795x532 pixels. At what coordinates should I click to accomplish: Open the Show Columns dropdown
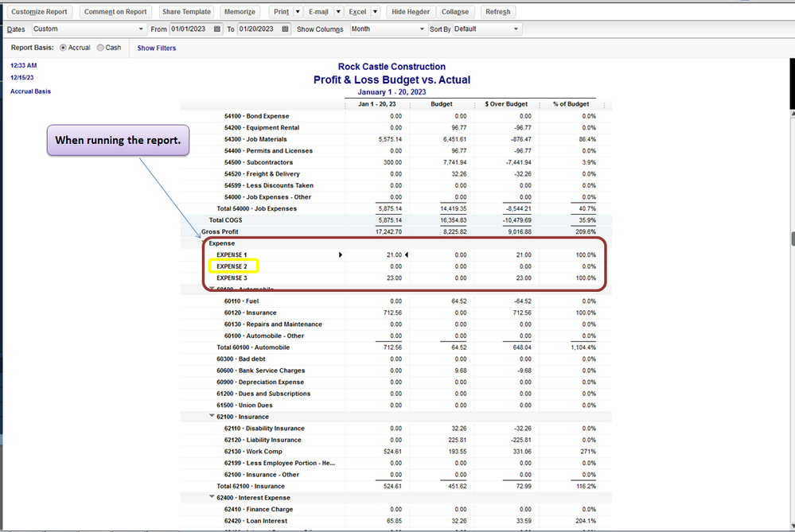click(x=422, y=29)
